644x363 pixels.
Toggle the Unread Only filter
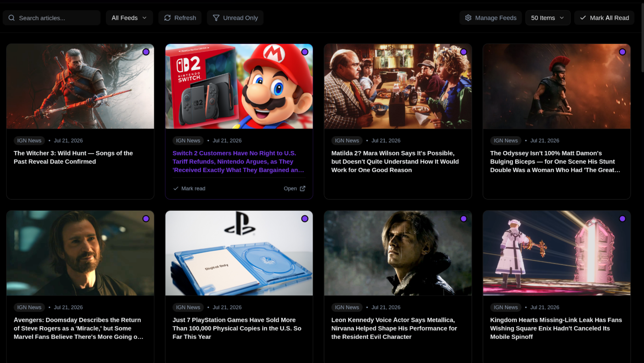click(x=235, y=18)
